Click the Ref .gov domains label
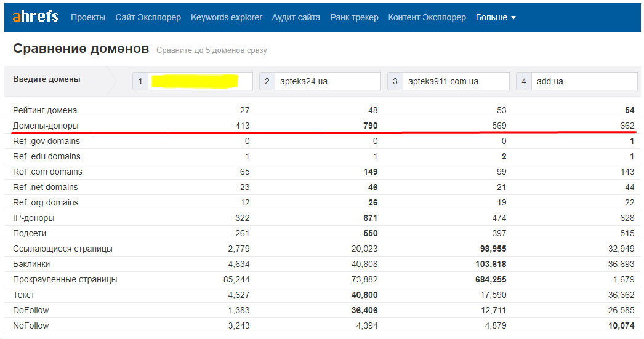This screenshot has width=644, height=339. click(x=46, y=141)
